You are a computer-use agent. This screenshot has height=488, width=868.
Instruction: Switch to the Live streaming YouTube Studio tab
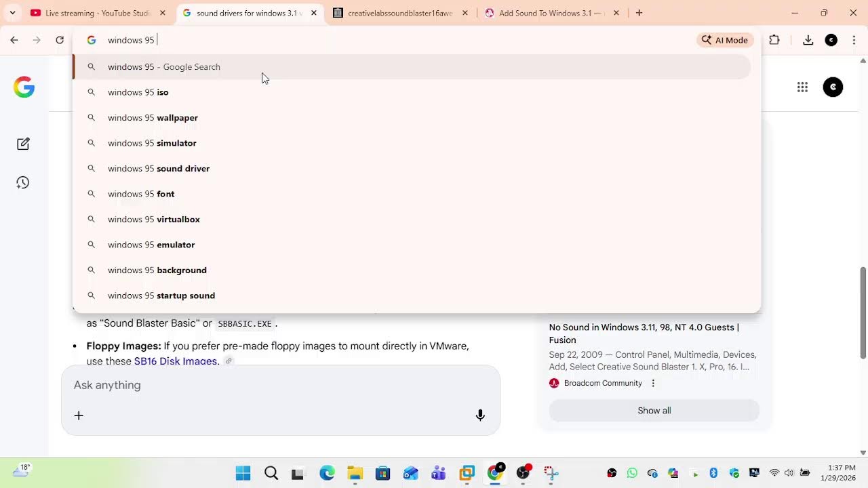98,13
